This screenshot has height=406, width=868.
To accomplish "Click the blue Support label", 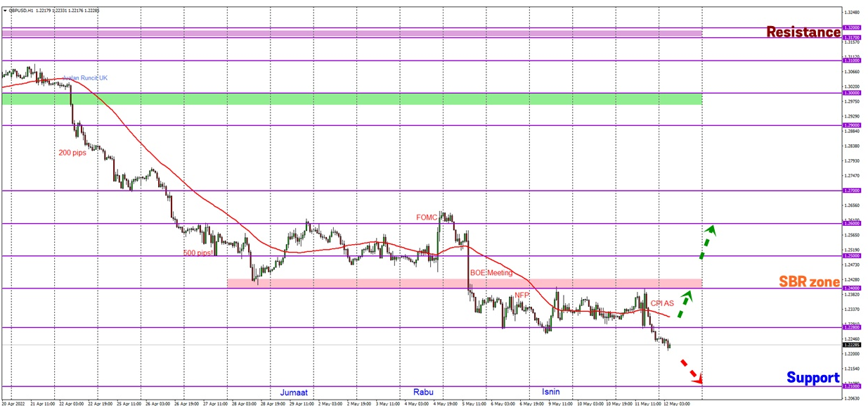I will [x=812, y=378].
